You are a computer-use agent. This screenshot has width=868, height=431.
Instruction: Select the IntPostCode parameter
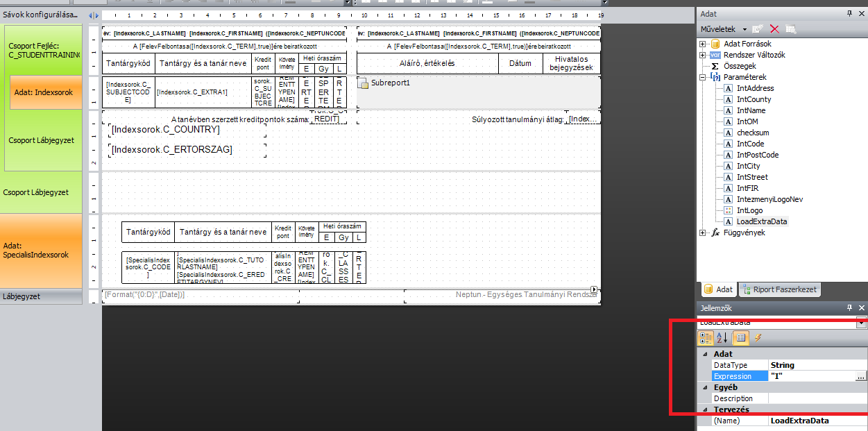(758, 155)
